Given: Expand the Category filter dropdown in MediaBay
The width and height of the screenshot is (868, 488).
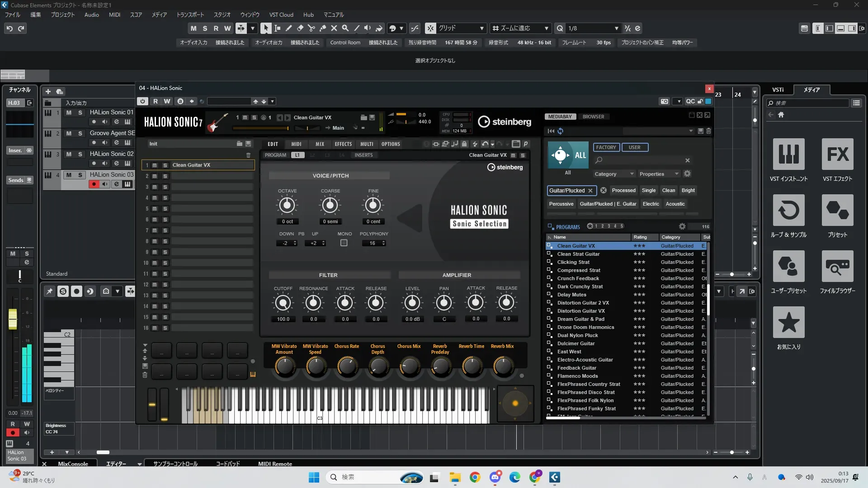Looking at the screenshot, I should point(632,174).
